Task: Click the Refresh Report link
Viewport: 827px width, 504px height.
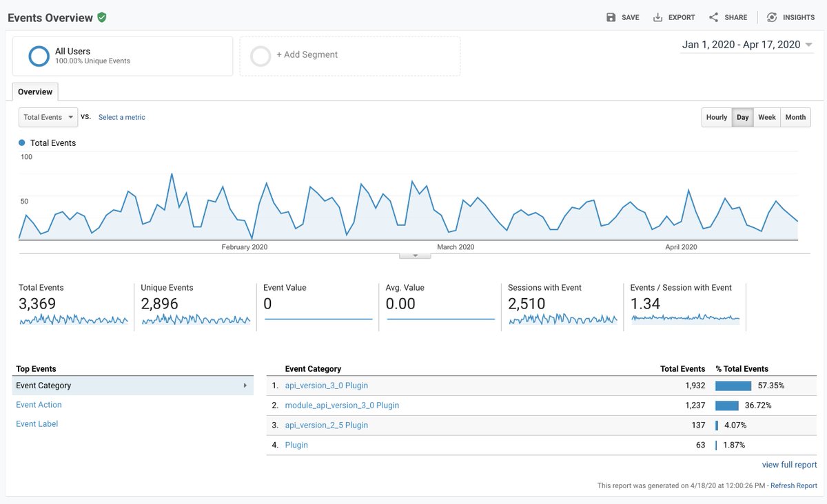Action: pyautogui.click(x=794, y=485)
